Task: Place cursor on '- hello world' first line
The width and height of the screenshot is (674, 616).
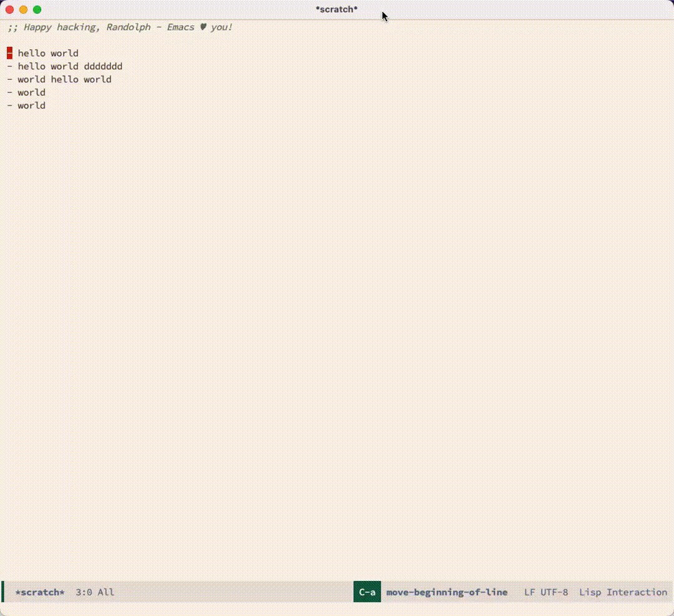Action: point(43,53)
